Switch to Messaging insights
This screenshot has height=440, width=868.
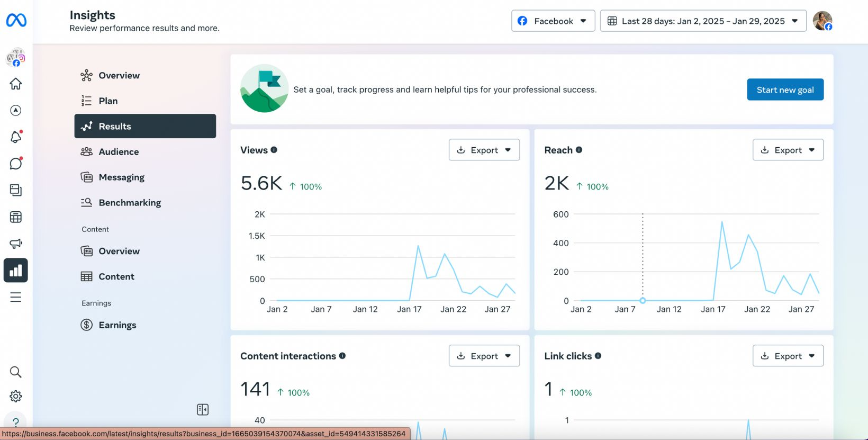(x=145, y=177)
